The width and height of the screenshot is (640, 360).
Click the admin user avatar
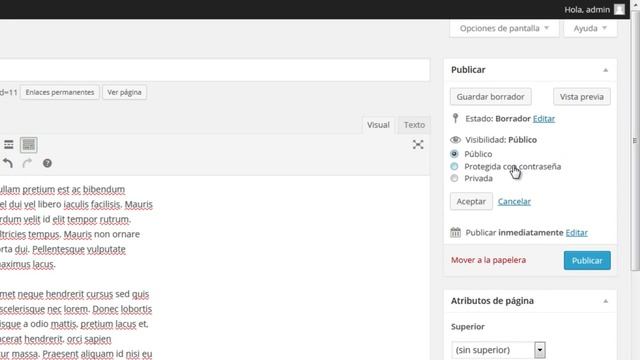click(619, 9)
